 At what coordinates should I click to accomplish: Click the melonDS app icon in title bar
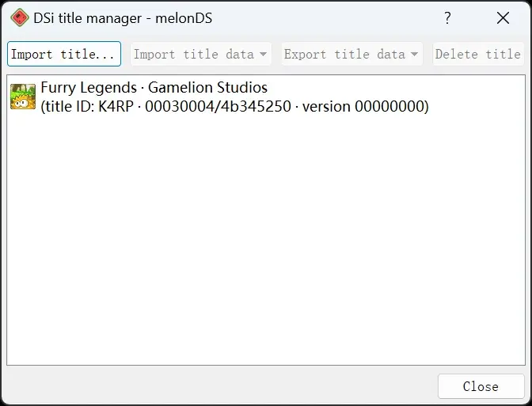[x=19, y=18]
